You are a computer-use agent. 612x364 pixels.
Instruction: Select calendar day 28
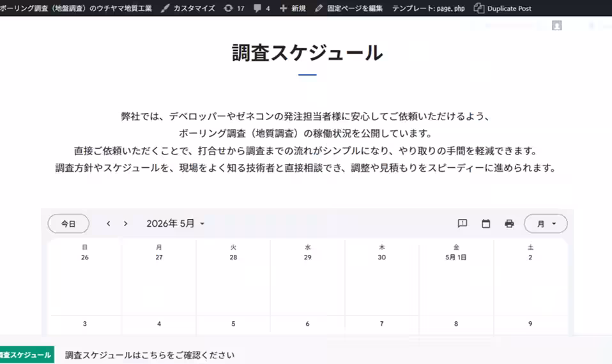coord(233,257)
